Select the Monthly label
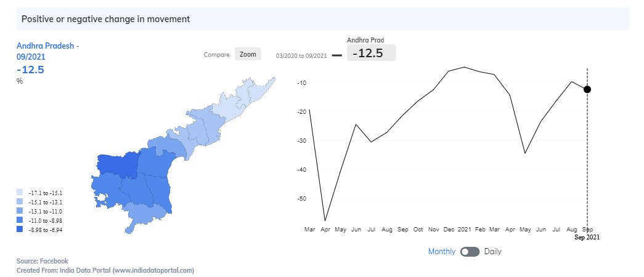The image size is (644, 277). 441,252
